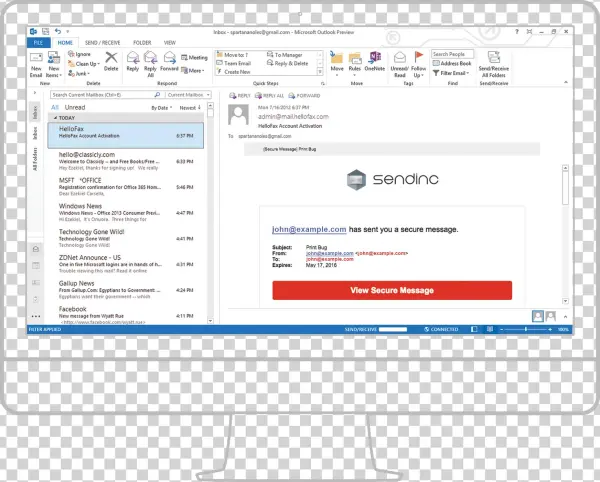
Task: Open the Filter Email dropdown
Action: [451, 73]
